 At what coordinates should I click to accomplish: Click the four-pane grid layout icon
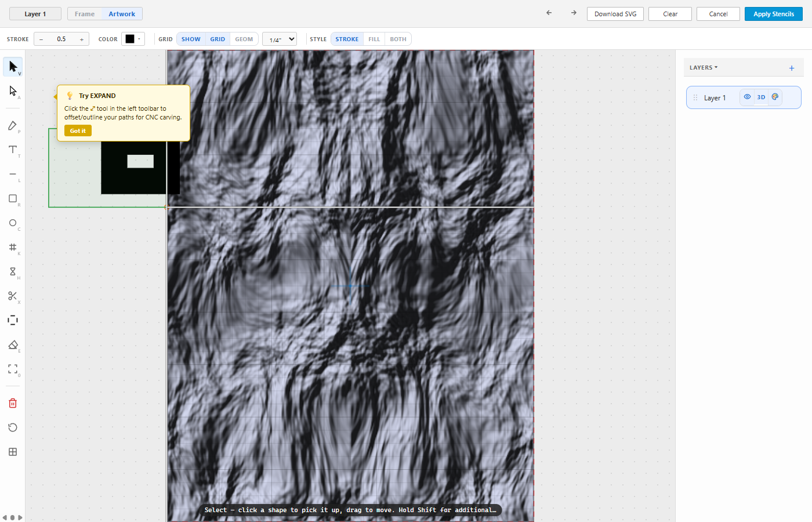(13, 452)
